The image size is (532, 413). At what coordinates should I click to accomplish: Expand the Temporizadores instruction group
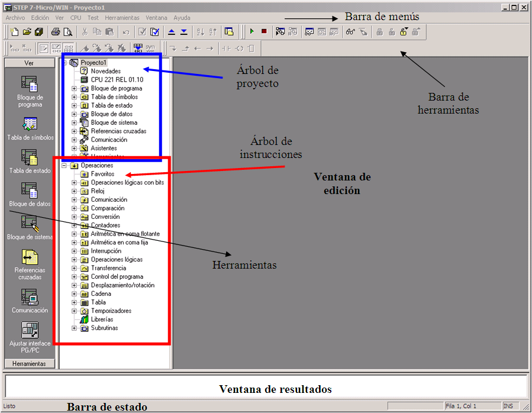(x=73, y=311)
